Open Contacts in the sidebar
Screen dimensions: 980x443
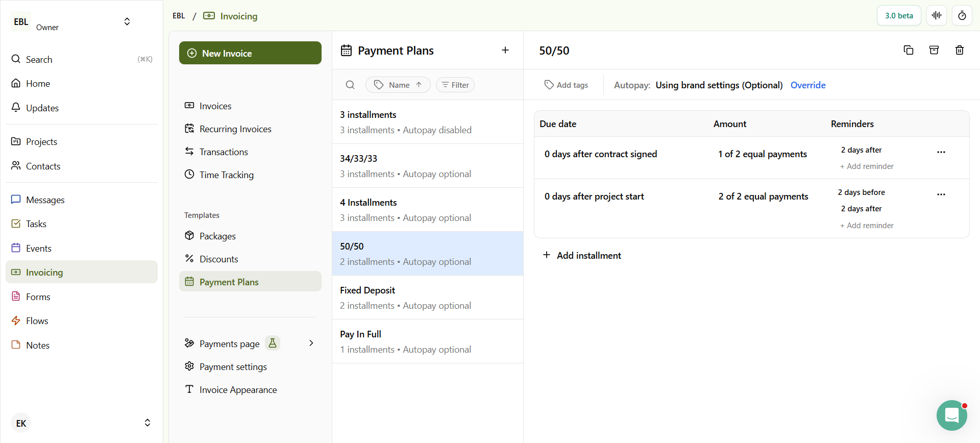point(82,166)
